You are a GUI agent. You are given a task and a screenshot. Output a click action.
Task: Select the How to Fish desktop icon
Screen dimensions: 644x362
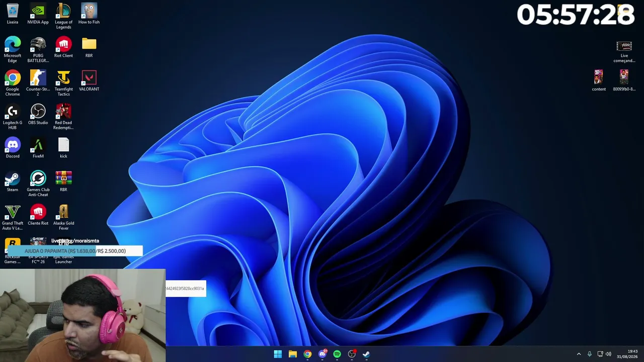coord(89,14)
